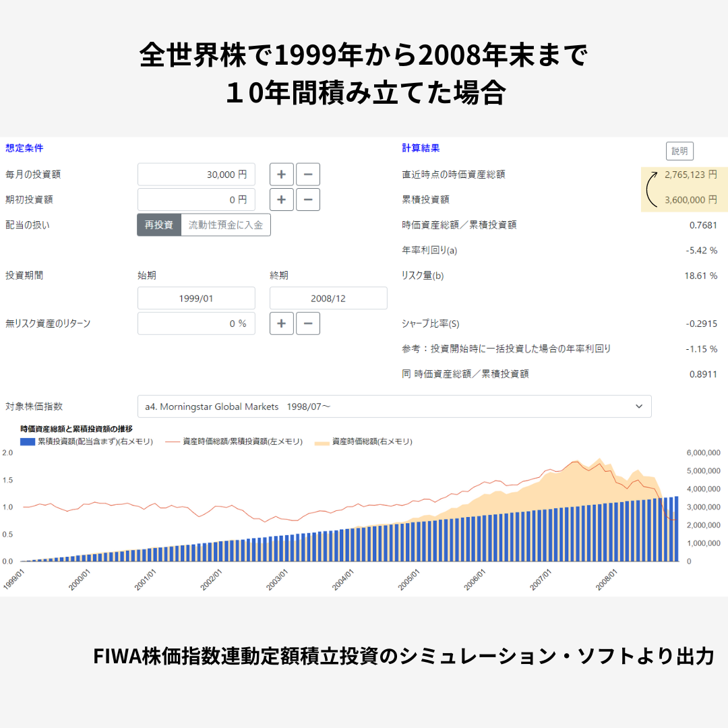Click the 説明 button
Image resolution: width=728 pixels, height=728 pixels.
679,151
